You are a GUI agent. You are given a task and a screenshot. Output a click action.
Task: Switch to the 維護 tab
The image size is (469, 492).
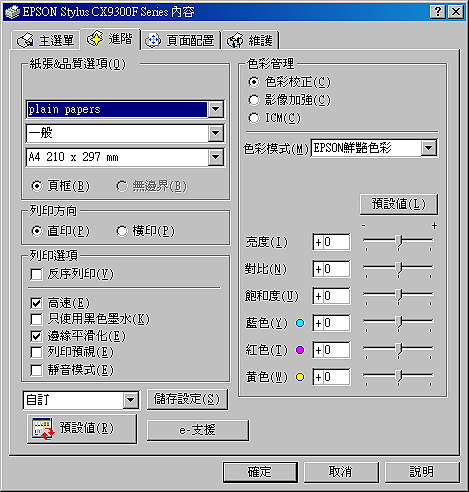click(x=250, y=40)
